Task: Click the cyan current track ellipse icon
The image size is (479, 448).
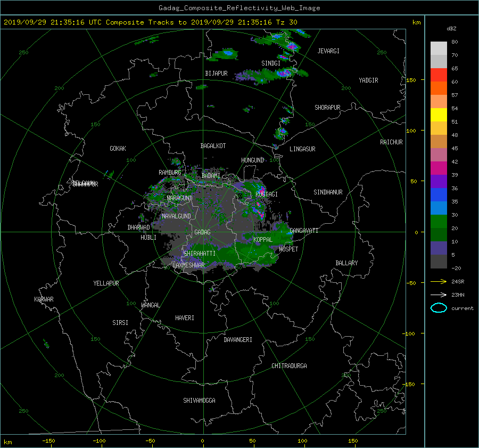Action: 439,308
